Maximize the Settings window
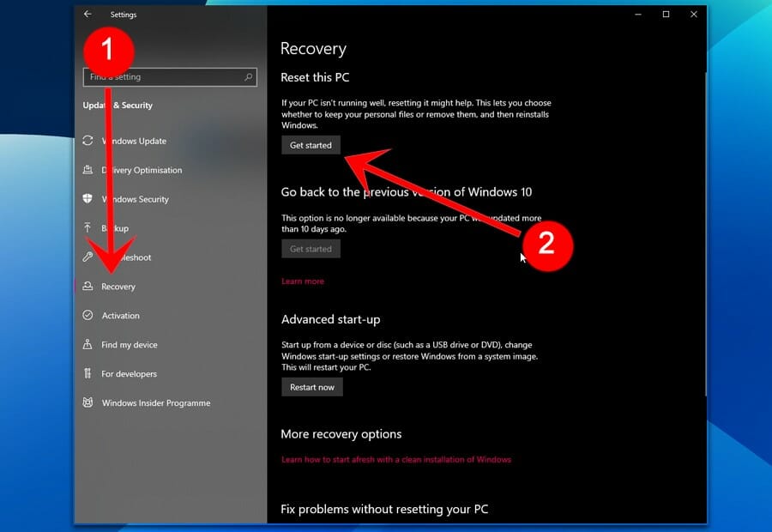This screenshot has width=772, height=532. [x=666, y=15]
